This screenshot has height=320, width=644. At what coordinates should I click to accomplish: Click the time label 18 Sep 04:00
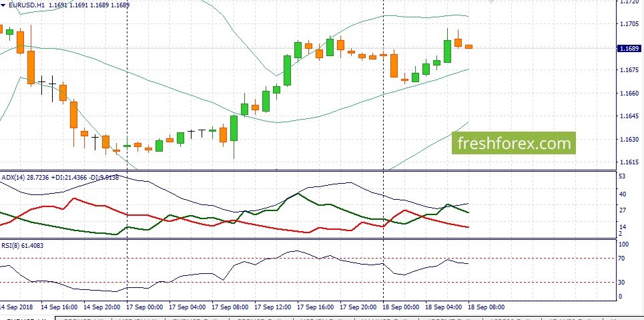click(444, 307)
